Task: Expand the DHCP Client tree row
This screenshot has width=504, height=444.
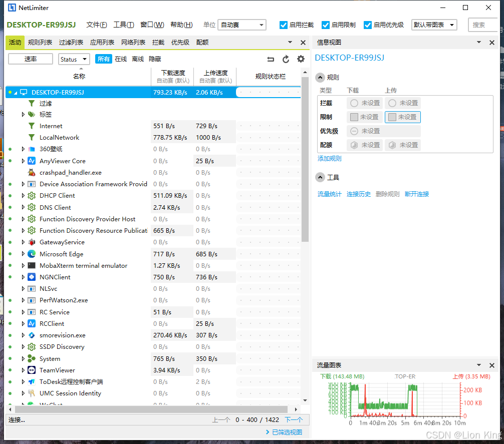Action: (x=23, y=196)
